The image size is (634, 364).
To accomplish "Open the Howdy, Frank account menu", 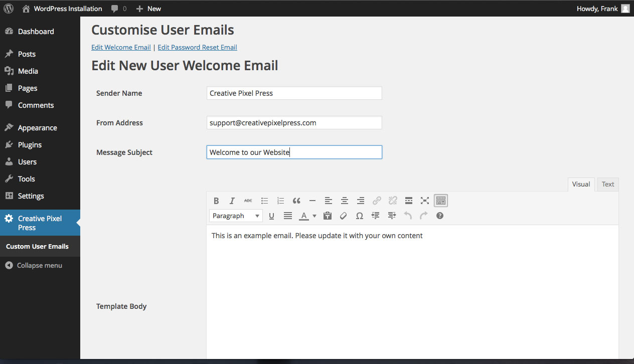I will [x=603, y=9].
